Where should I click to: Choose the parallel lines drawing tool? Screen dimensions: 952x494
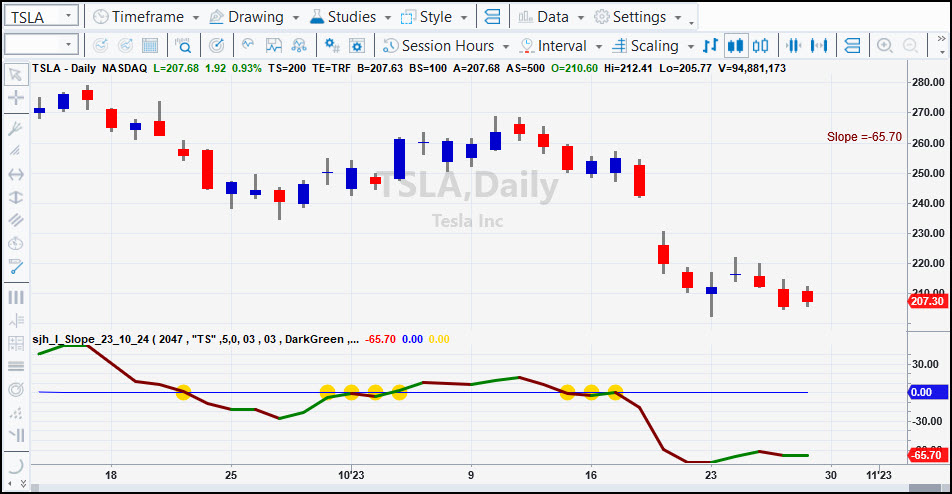(16, 220)
